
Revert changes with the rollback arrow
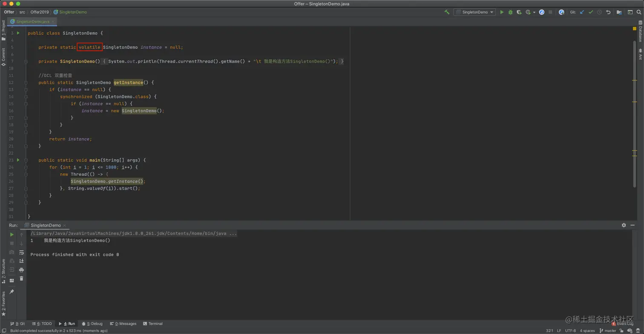coord(608,12)
